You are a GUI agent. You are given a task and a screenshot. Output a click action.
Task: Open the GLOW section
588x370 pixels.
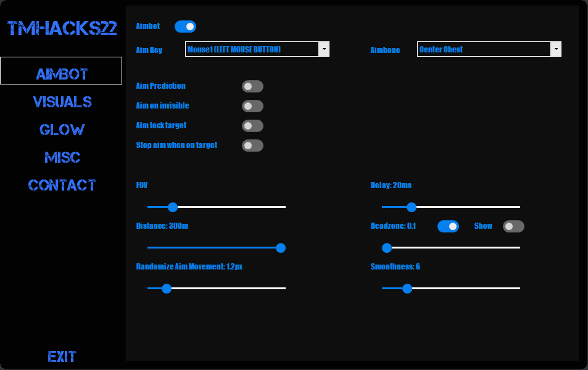pos(62,129)
